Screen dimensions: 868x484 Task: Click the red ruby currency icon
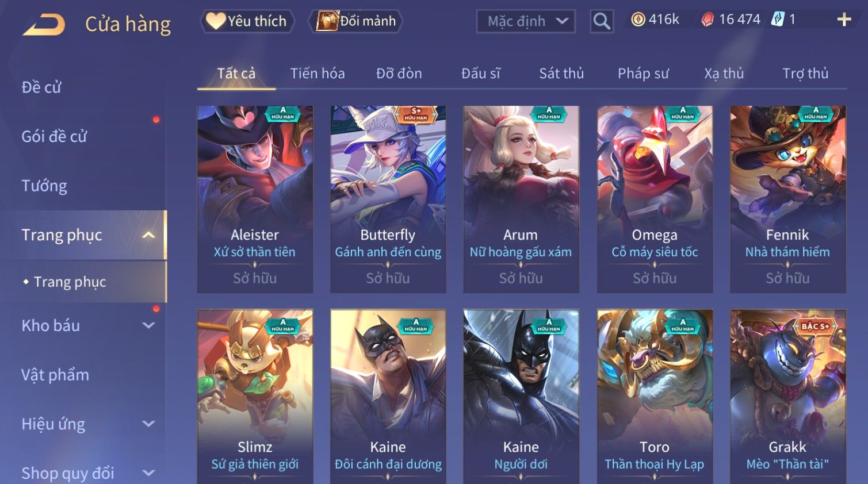click(x=708, y=20)
